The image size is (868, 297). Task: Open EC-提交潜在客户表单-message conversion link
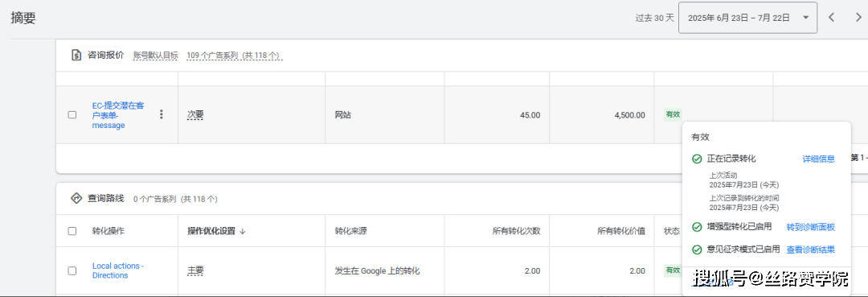click(x=118, y=115)
